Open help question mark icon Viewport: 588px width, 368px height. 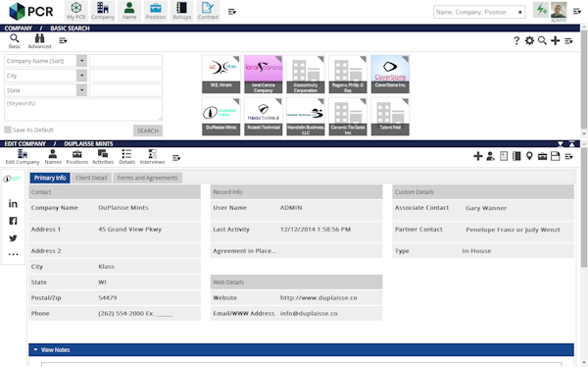pyautogui.click(x=516, y=40)
